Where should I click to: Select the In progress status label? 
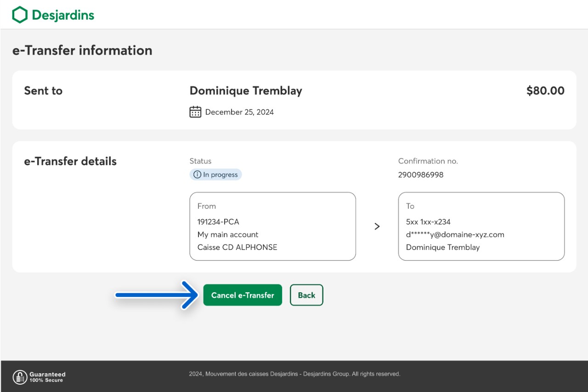point(220,175)
